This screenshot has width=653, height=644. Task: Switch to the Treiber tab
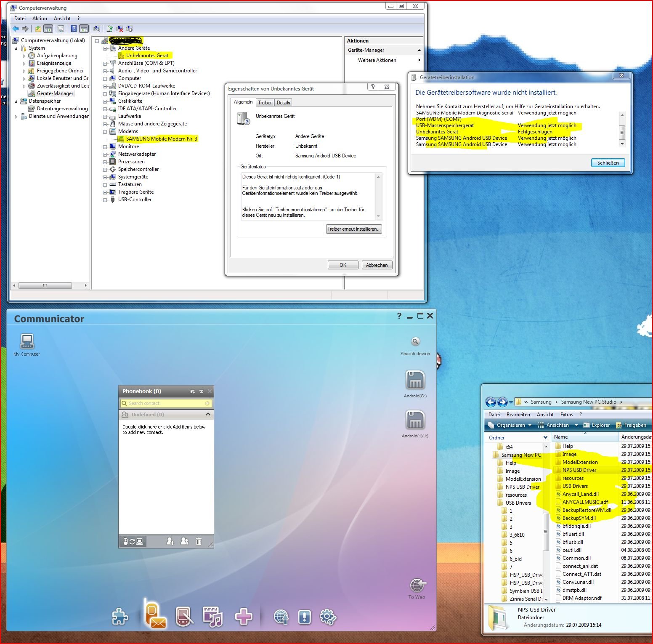coord(265,103)
